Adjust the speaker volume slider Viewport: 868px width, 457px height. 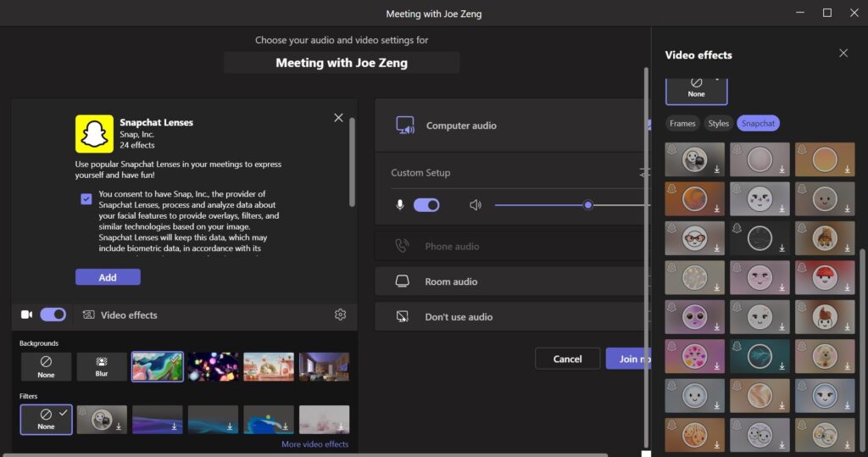pyautogui.click(x=587, y=205)
